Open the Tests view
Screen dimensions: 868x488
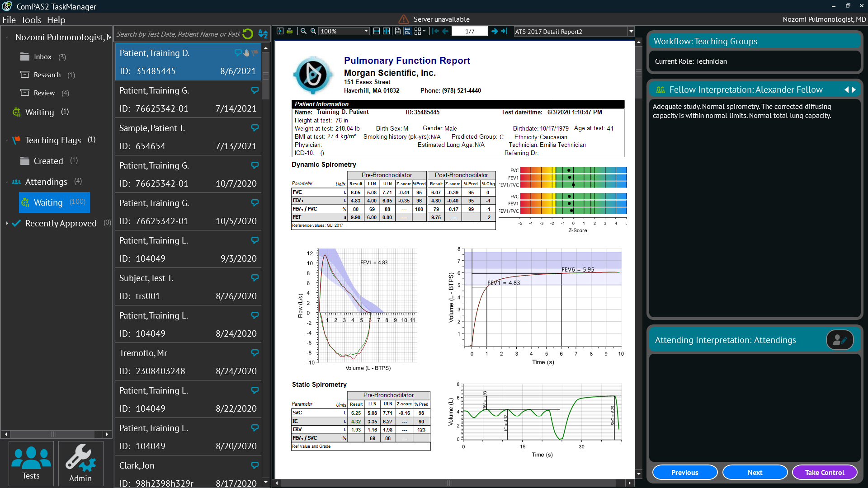[31, 464]
